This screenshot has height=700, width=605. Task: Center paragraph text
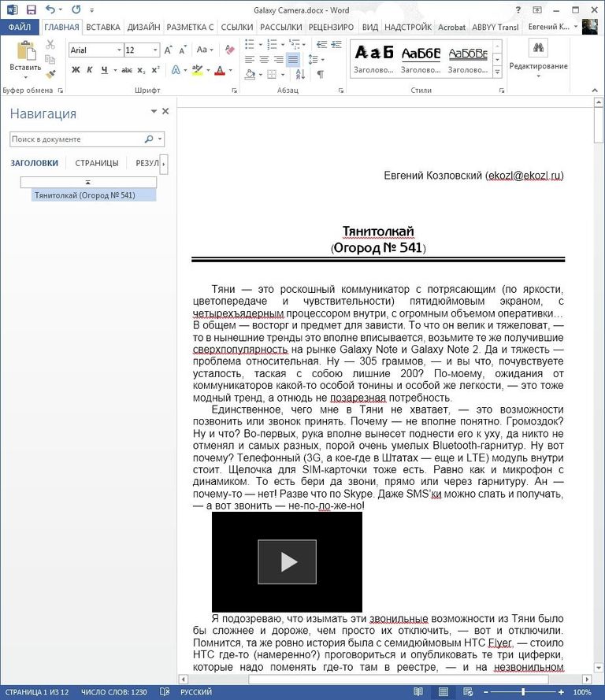tap(265, 59)
